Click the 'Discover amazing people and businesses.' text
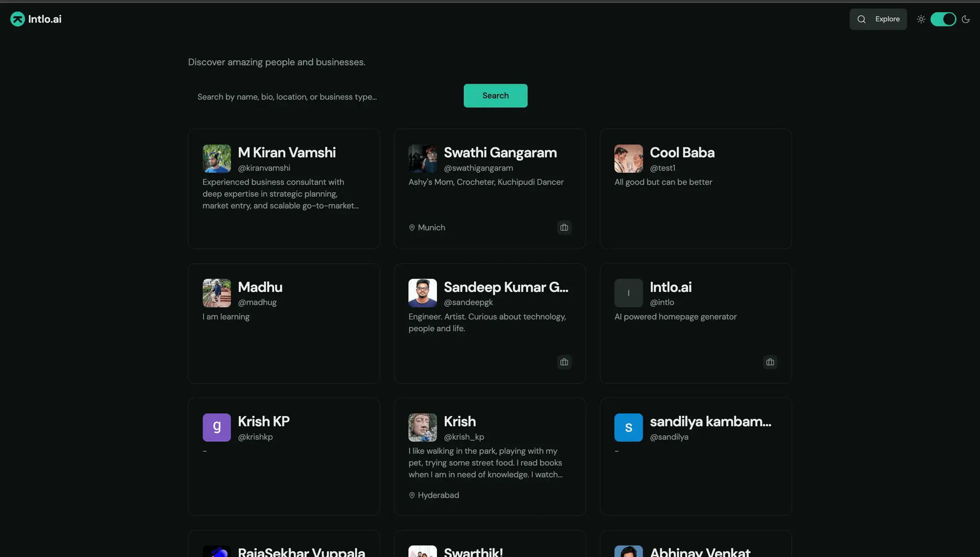This screenshot has height=557, width=980. [277, 62]
